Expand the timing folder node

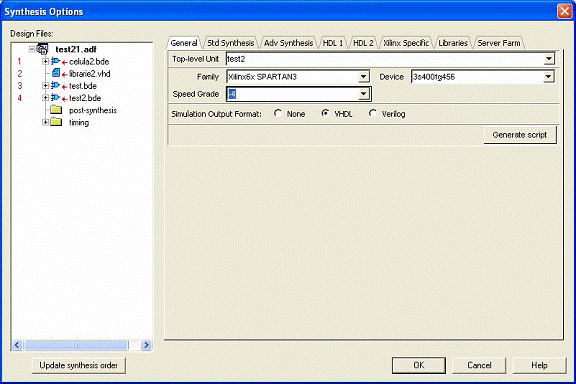click(x=45, y=122)
